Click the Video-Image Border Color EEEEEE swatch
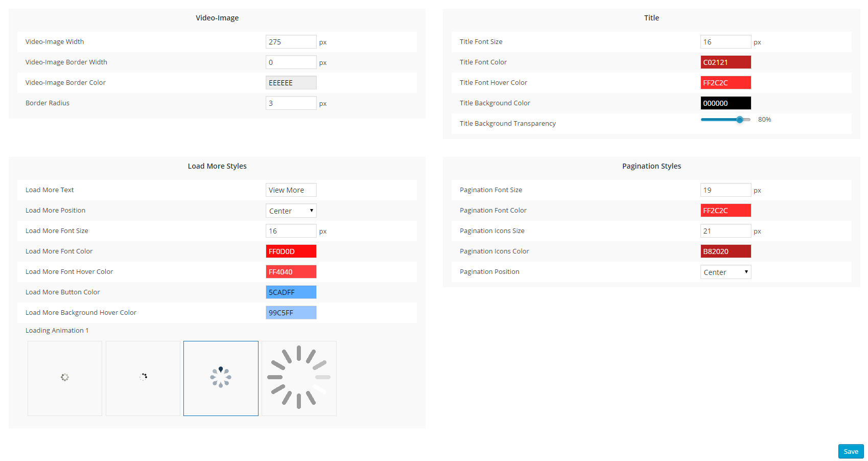This screenshot has height=461, width=868. click(291, 83)
